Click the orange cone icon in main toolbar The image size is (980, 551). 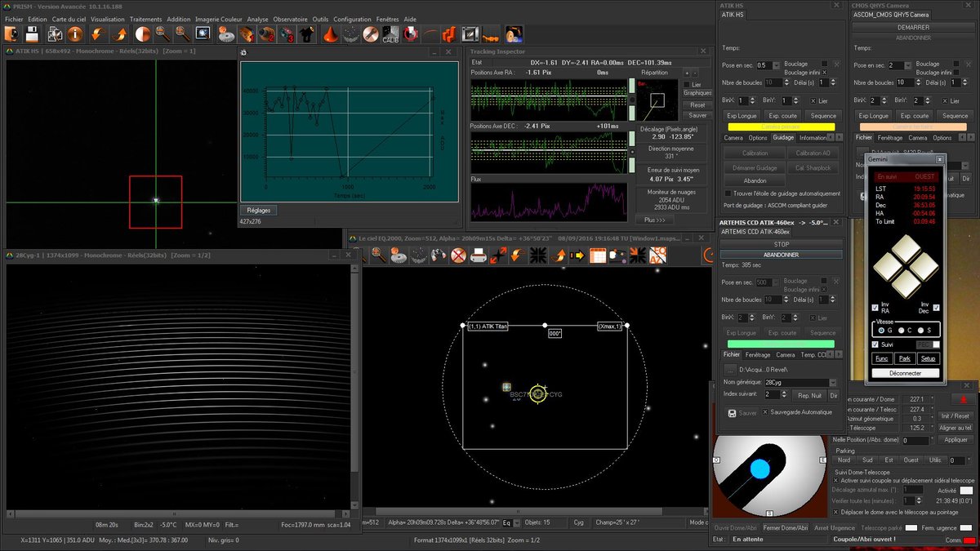(329, 34)
